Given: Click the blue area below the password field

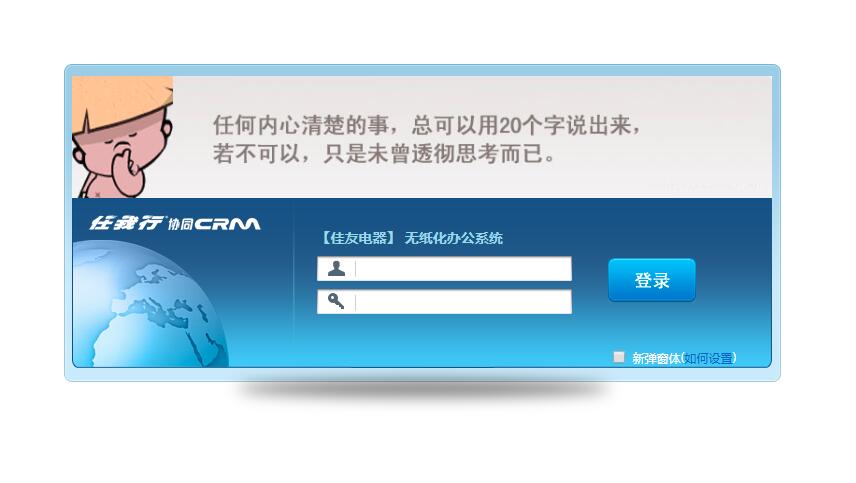Looking at the screenshot, I should [x=444, y=339].
